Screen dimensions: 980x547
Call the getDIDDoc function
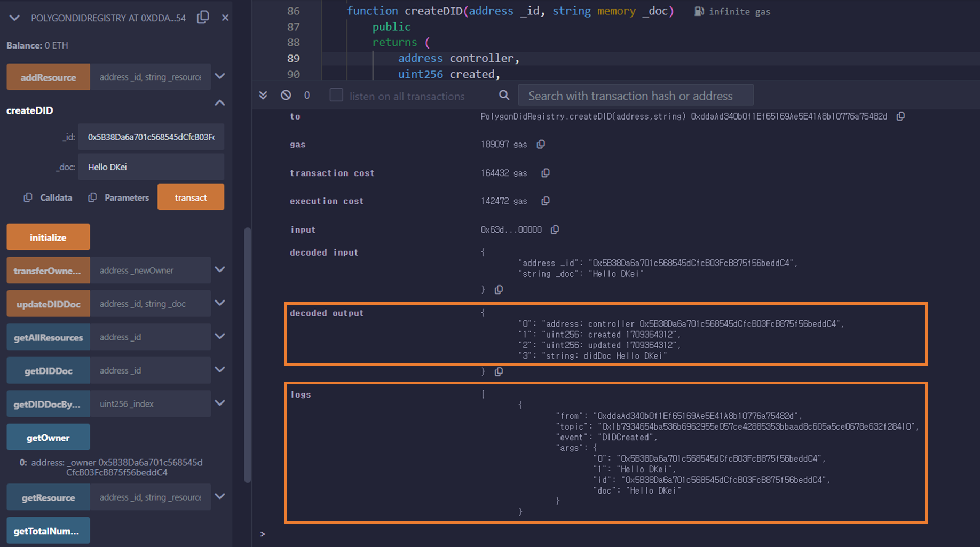coord(49,370)
